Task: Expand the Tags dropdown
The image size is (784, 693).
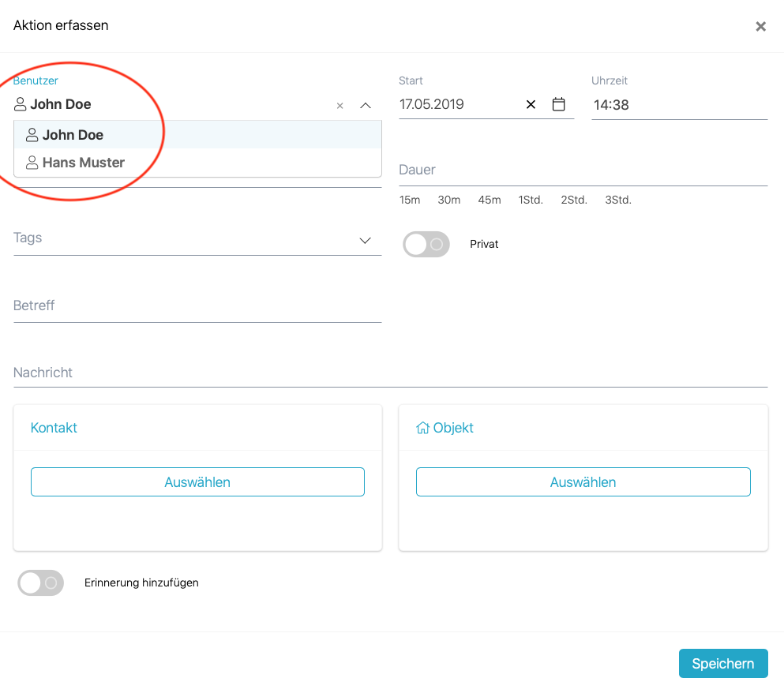Action: [x=365, y=241]
